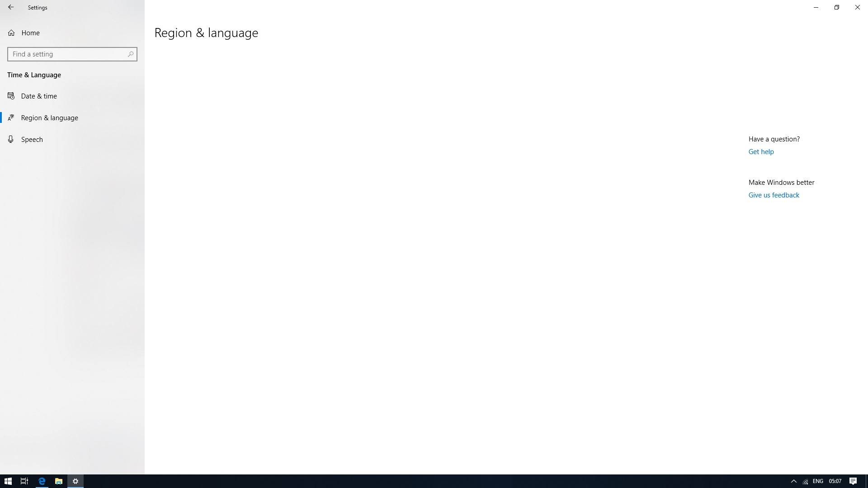The height and width of the screenshot is (488, 868).
Task: Click the Windows taskbar search button
Action: point(24,481)
